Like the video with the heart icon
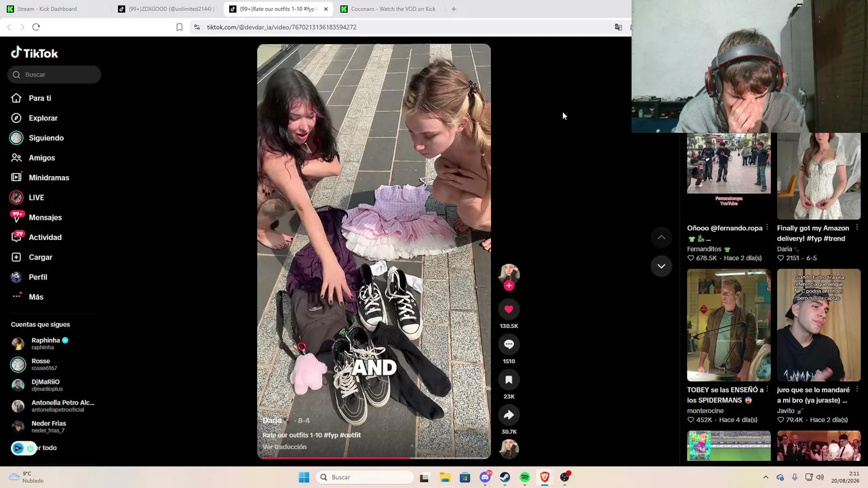The height and width of the screenshot is (488, 868). tap(509, 309)
